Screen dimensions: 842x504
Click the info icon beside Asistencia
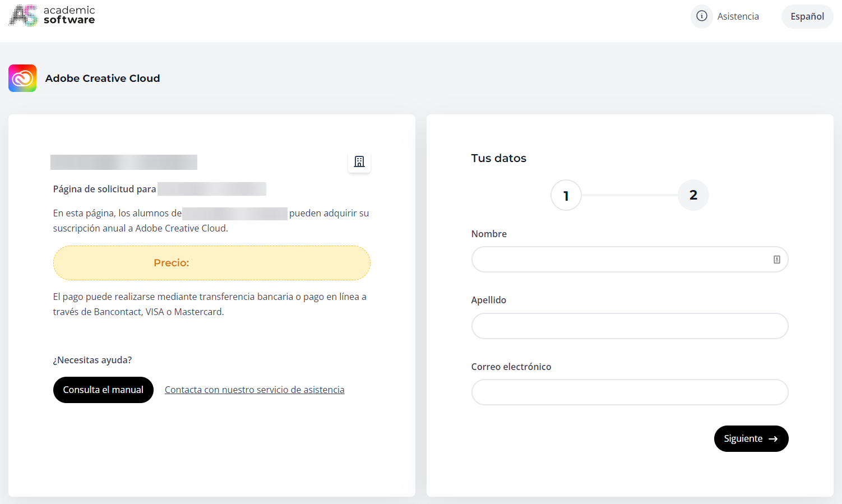[x=701, y=16]
